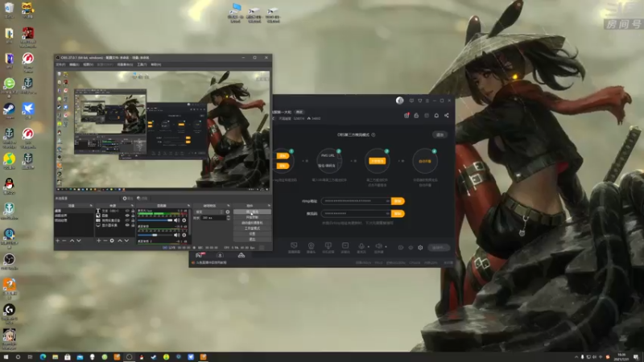Screen dimensions: 644x362
Task: Open the Tools menu in OBS
Action: (142, 64)
